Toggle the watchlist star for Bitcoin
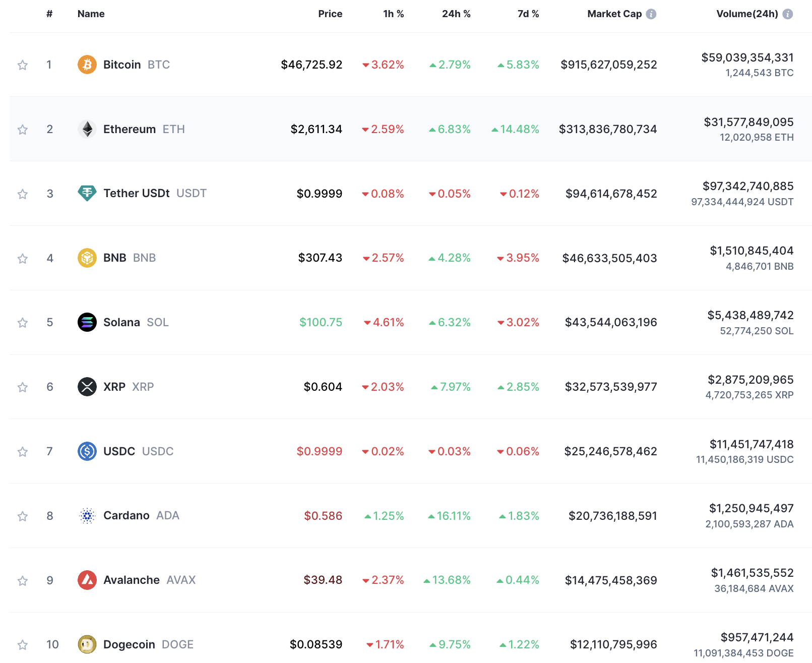Image resolution: width=812 pixels, height=663 pixels. tap(23, 65)
